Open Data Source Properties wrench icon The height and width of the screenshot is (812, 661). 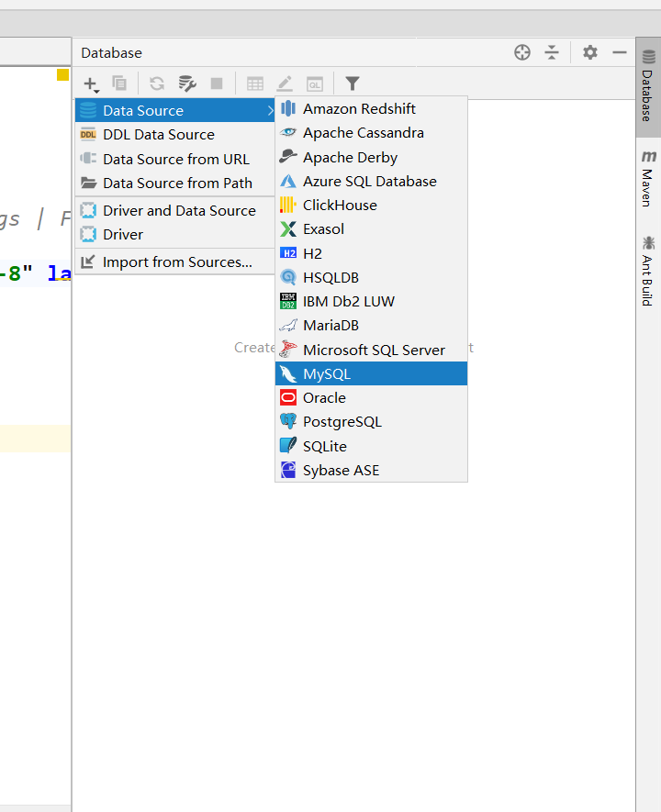(187, 83)
